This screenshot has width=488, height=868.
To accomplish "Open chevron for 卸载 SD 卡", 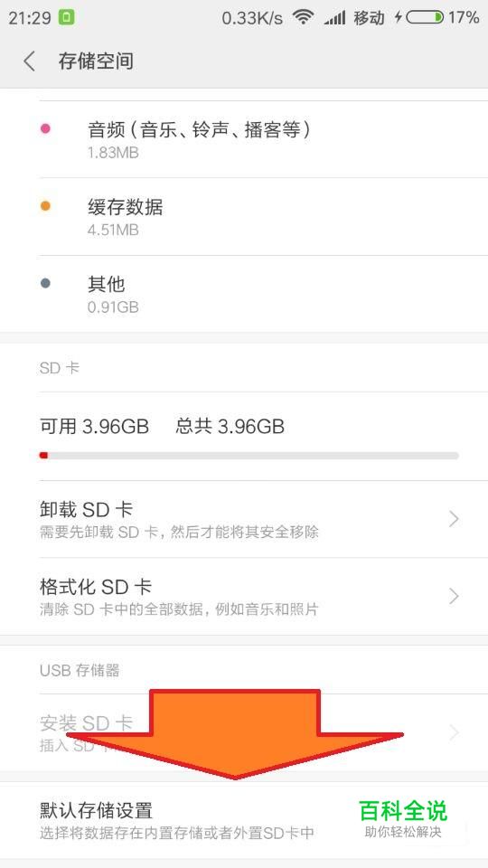I will click(454, 519).
